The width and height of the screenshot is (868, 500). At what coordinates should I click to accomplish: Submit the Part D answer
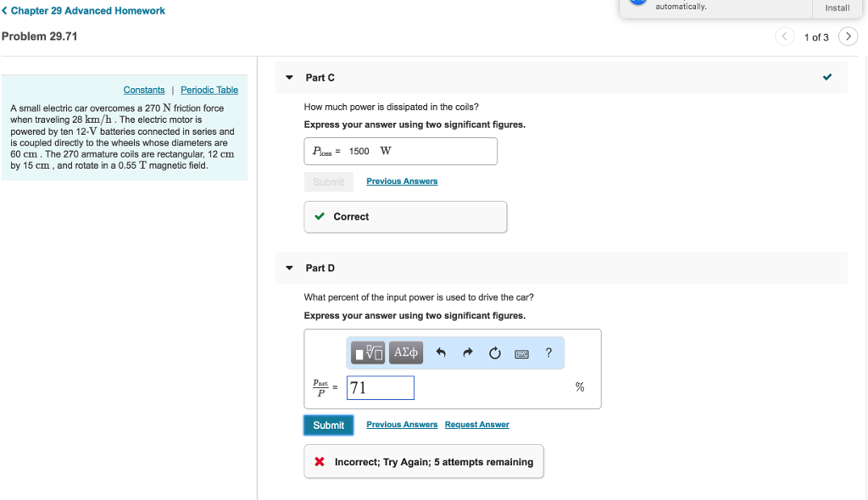[x=328, y=425]
